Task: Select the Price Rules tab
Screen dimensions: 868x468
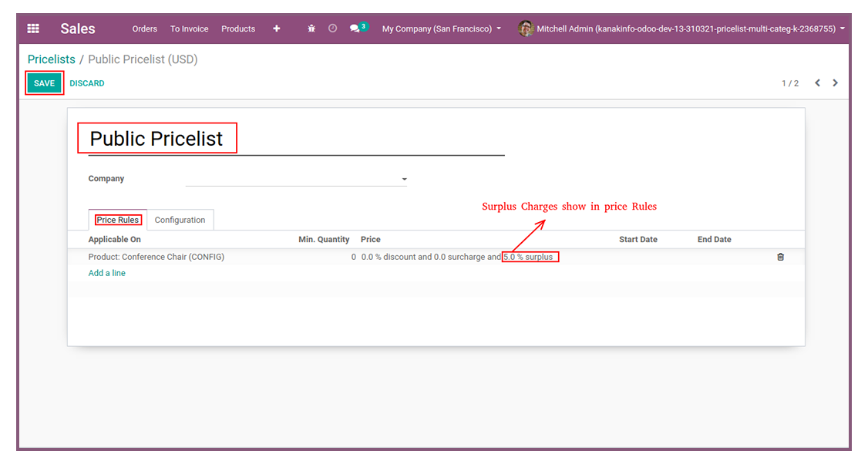Action: [117, 220]
